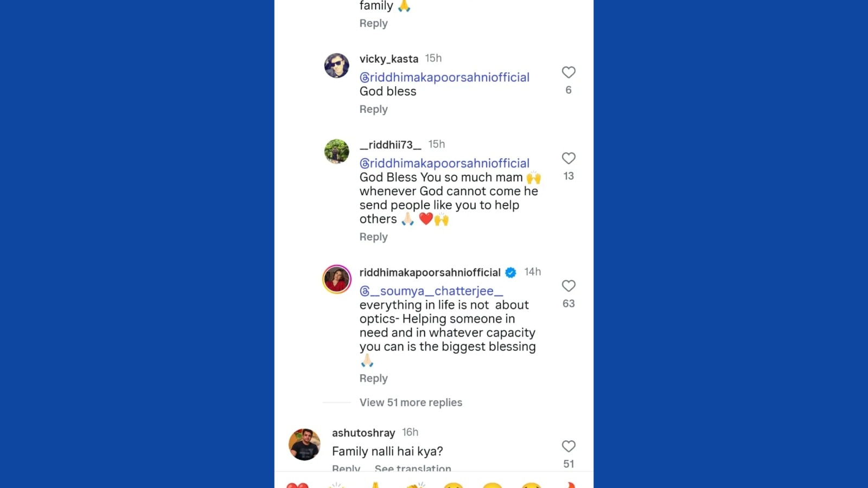868x488 pixels.
Task: Choose the praying hands emoji reaction
Action: 375,484
